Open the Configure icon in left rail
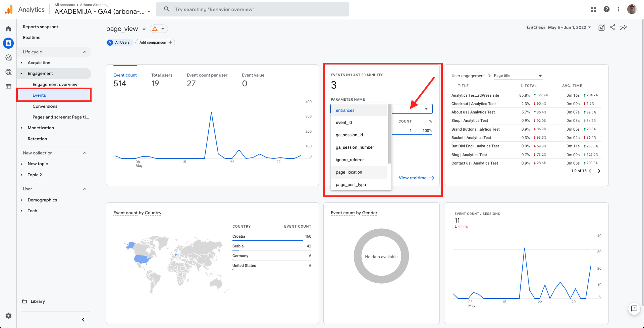The height and width of the screenshot is (328, 644). (8, 87)
